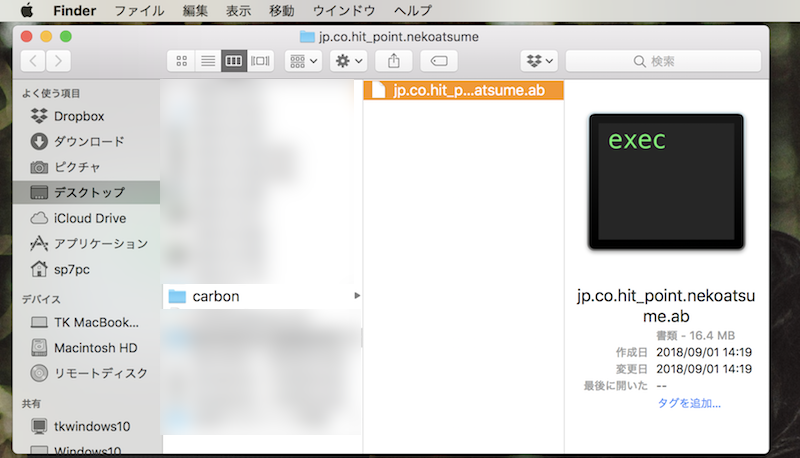
Task: Go back with the left arrow button
Action: click(33, 61)
